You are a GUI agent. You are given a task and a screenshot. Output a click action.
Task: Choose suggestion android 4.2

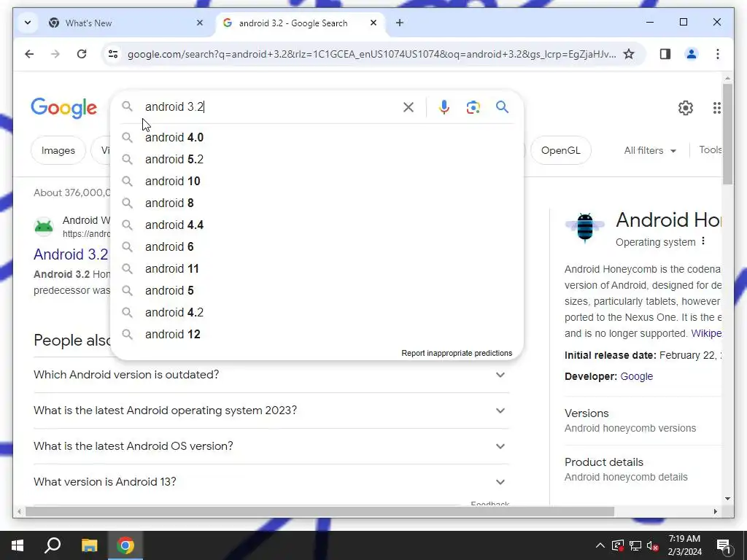tap(317, 312)
